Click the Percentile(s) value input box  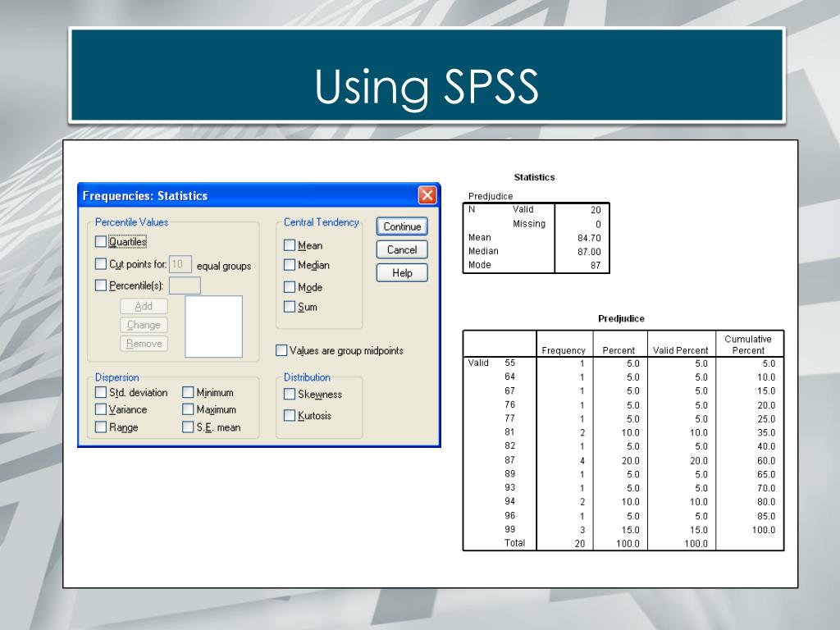coord(185,285)
